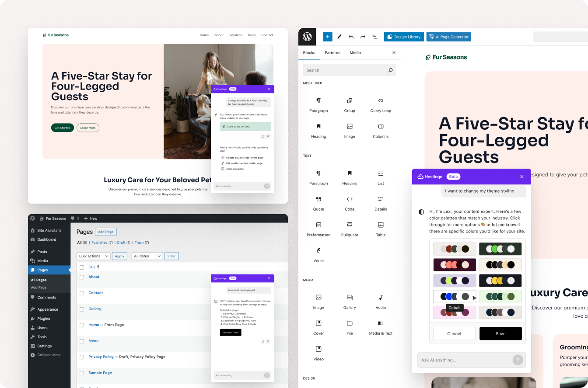Click Save in the color palette picker

[x=500, y=333]
